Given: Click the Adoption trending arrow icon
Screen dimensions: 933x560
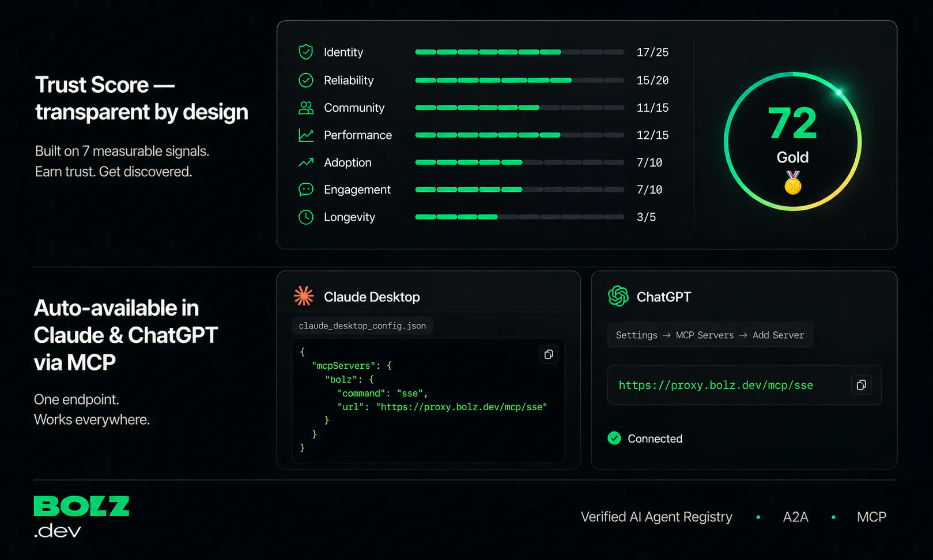Looking at the screenshot, I should [x=306, y=162].
